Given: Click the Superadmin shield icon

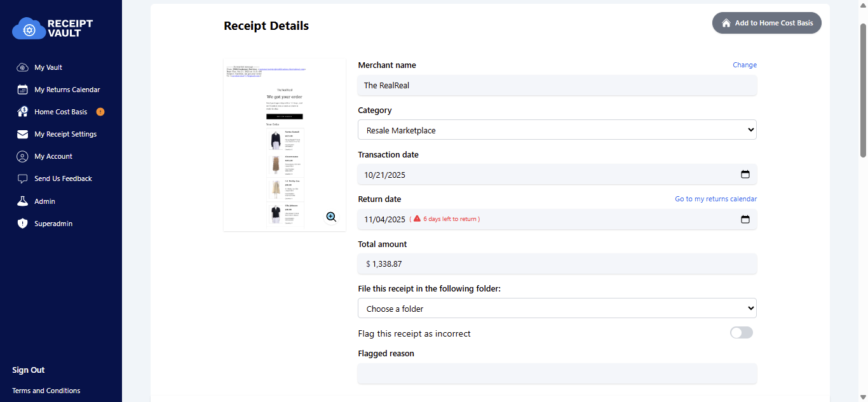Looking at the screenshot, I should 22,224.
